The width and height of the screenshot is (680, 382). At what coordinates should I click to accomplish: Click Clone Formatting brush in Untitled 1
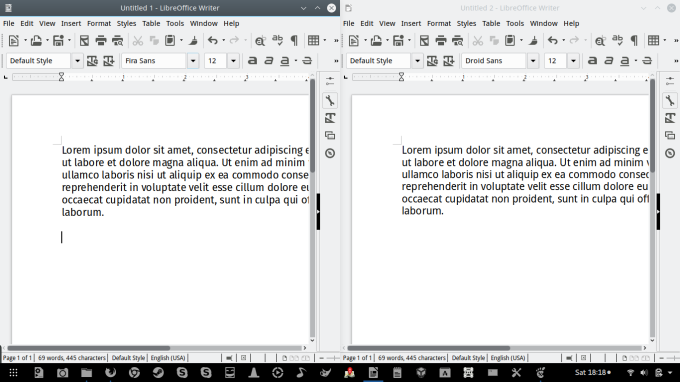click(x=193, y=41)
